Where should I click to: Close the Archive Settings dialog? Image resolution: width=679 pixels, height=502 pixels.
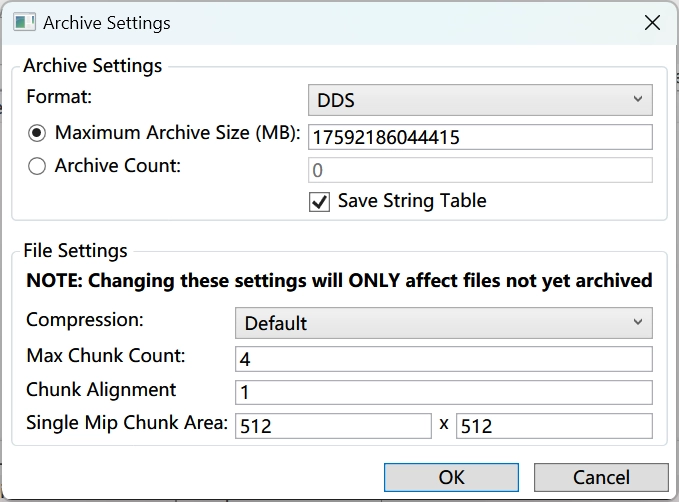pyautogui.click(x=652, y=23)
